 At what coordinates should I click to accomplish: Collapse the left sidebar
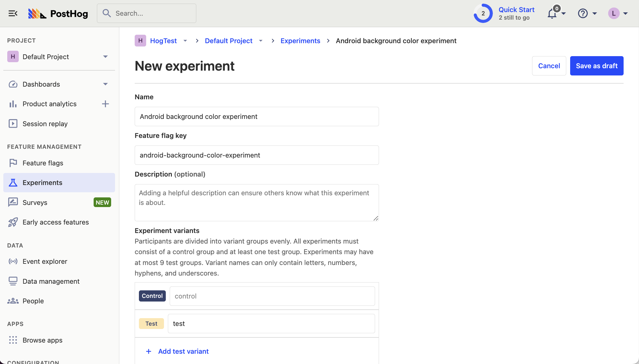13,13
